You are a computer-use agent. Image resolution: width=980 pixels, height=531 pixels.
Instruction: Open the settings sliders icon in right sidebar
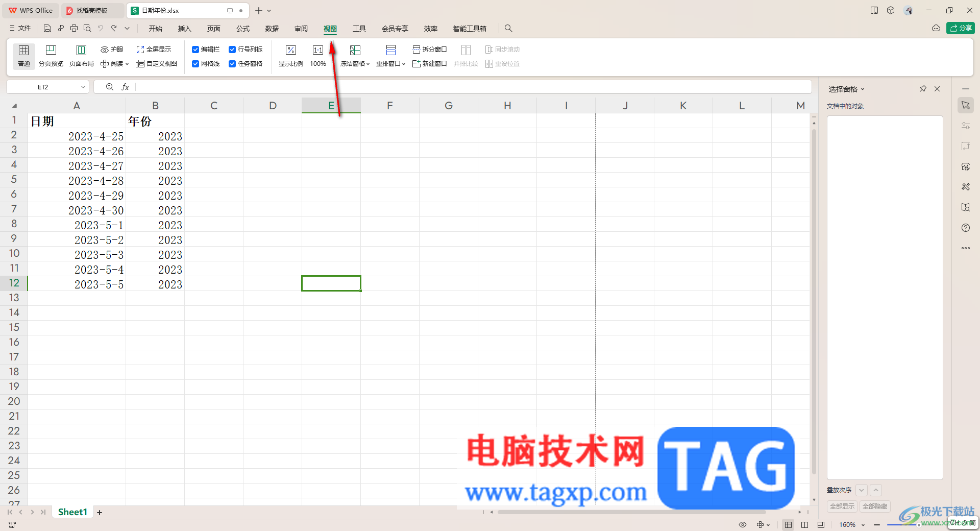(x=966, y=126)
